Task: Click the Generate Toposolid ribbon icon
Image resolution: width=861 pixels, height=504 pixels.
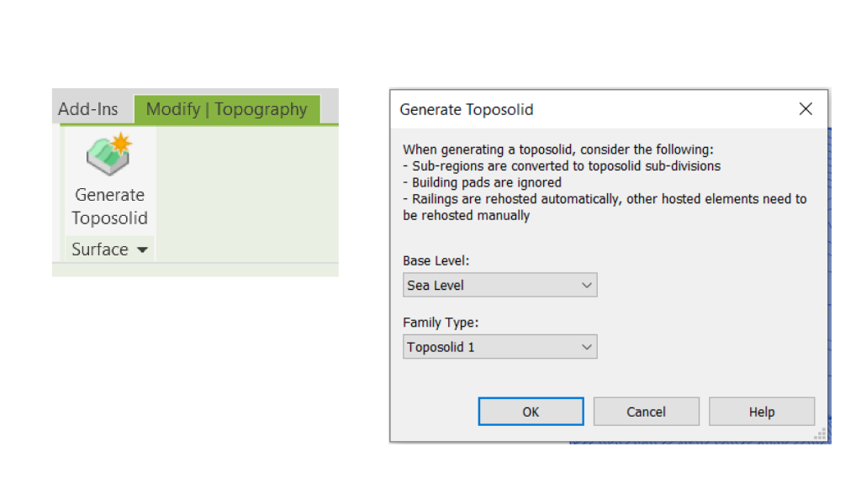Action: click(109, 155)
